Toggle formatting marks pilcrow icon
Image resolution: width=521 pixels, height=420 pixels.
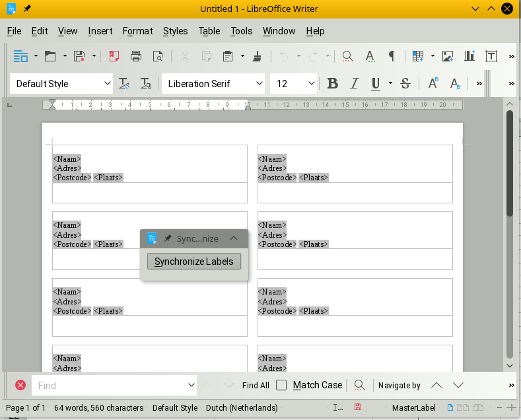tap(392, 56)
